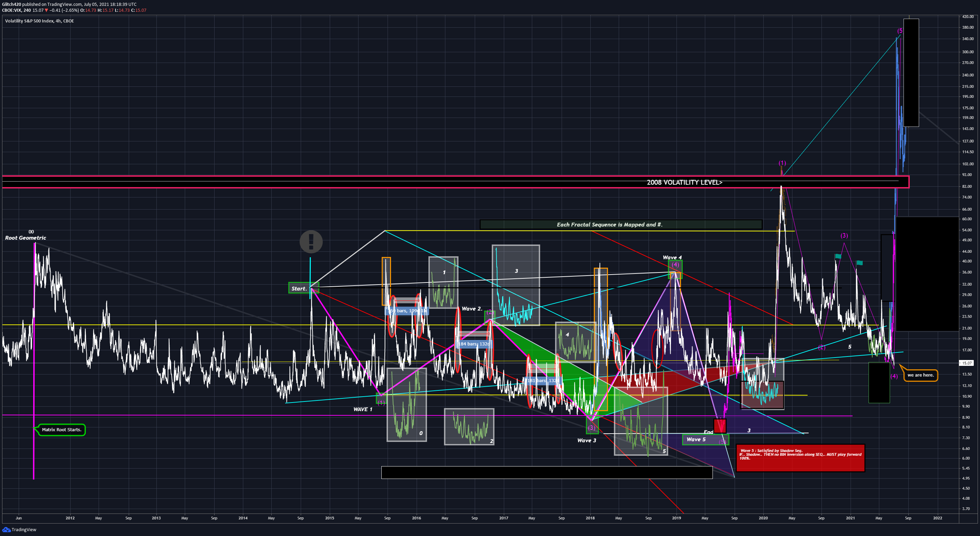Select fractal box numbered 0
This screenshot has height=536, width=980.
pyautogui.click(x=407, y=405)
